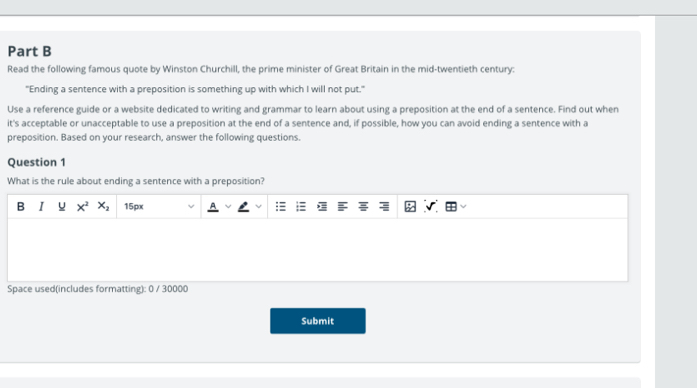Increase the text indent
Viewport: 697px width, 388px height.
[322, 206]
